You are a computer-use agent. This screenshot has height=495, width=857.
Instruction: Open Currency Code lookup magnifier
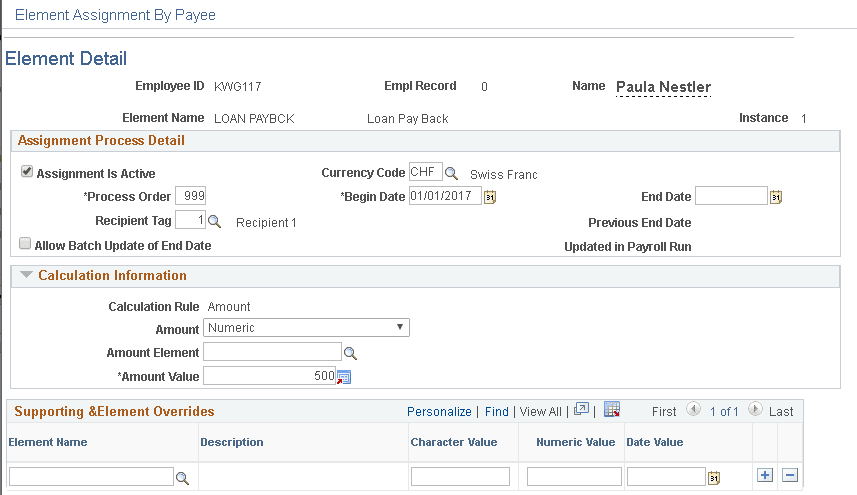[x=451, y=173]
